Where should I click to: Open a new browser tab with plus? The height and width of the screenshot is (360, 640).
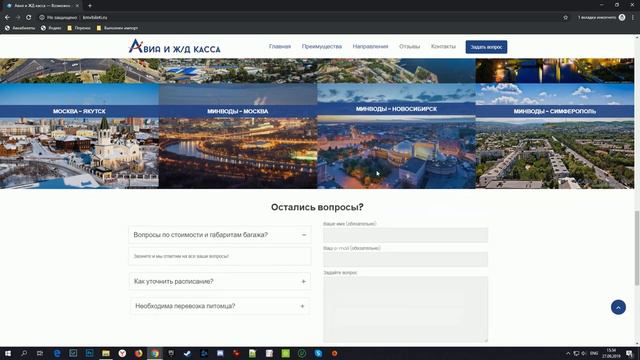click(x=90, y=6)
